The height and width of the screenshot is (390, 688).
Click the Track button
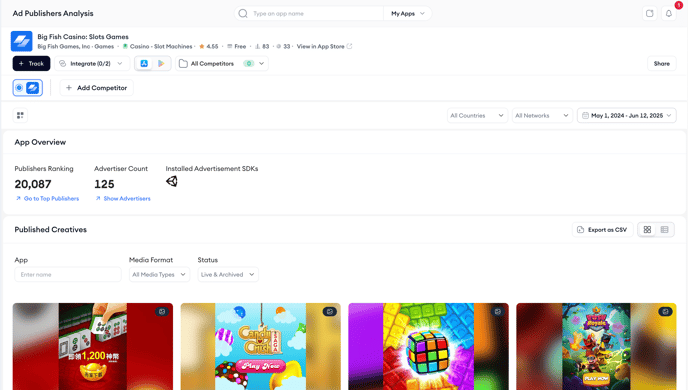(31, 64)
